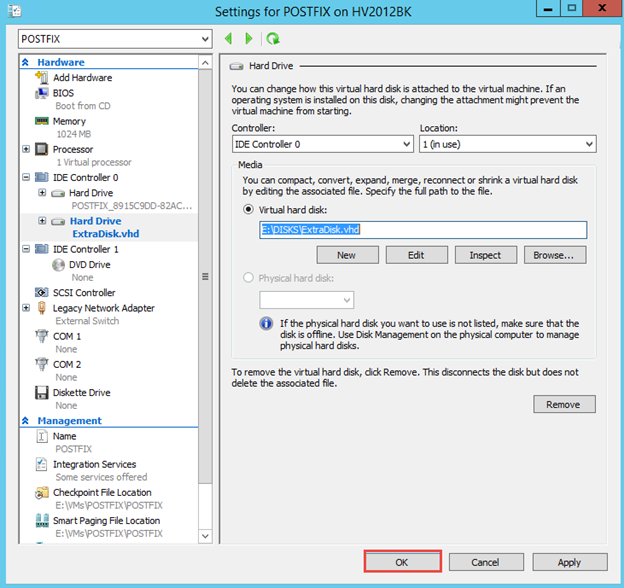Click the ExtraDisk.vhd hard drive icon
624x588 pixels.
click(x=58, y=221)
